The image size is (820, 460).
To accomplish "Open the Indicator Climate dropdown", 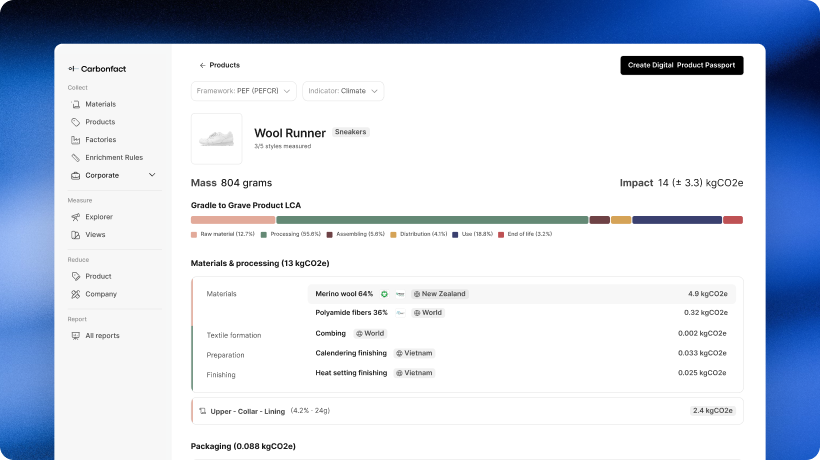I will (343, 91).
